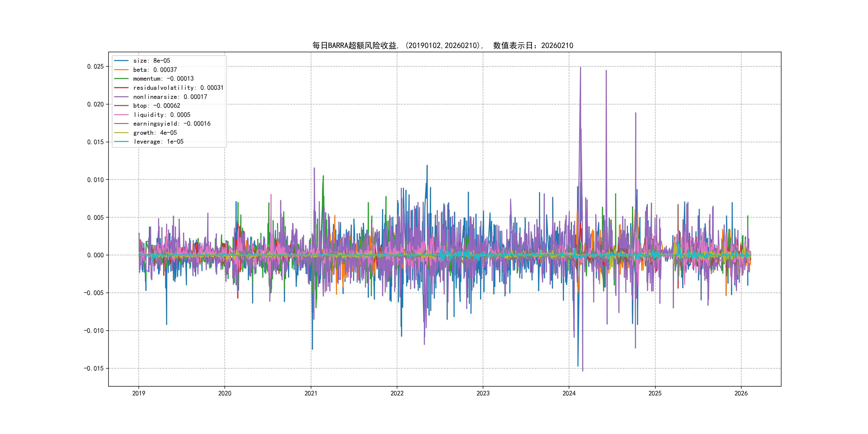Click the cyan leverage line swatch
The height and width of the screenshot is (434, 868).
(x=121, y=141)
